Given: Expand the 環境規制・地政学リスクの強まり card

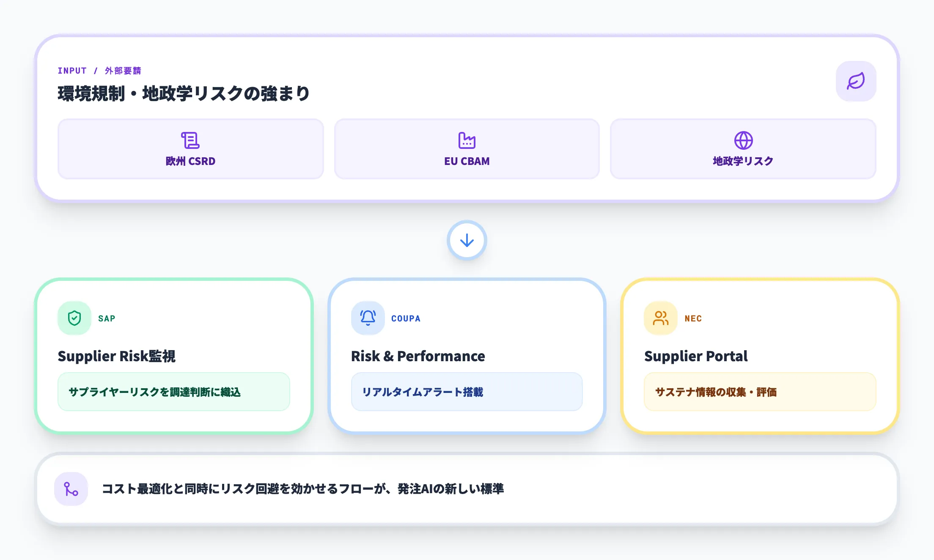Looking at the screenshot, I should click(184, 93).
